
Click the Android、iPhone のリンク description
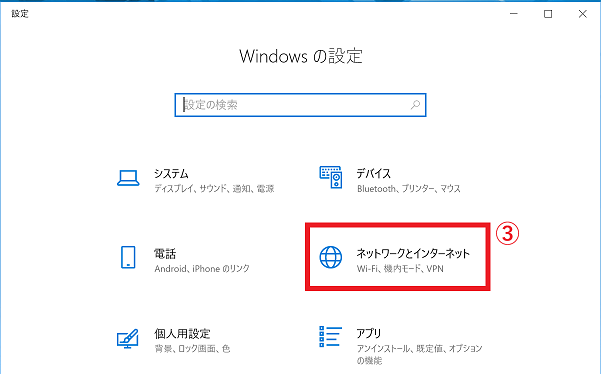click(202, 269)
